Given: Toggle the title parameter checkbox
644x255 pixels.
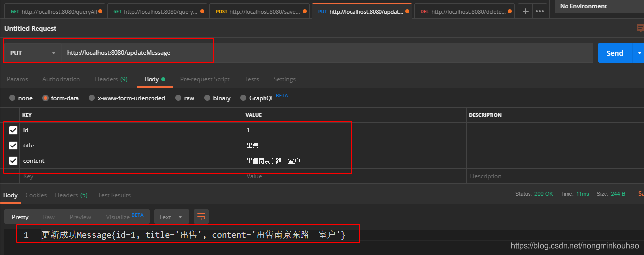Looking at the screenshot, I should (x=13, y=146).
